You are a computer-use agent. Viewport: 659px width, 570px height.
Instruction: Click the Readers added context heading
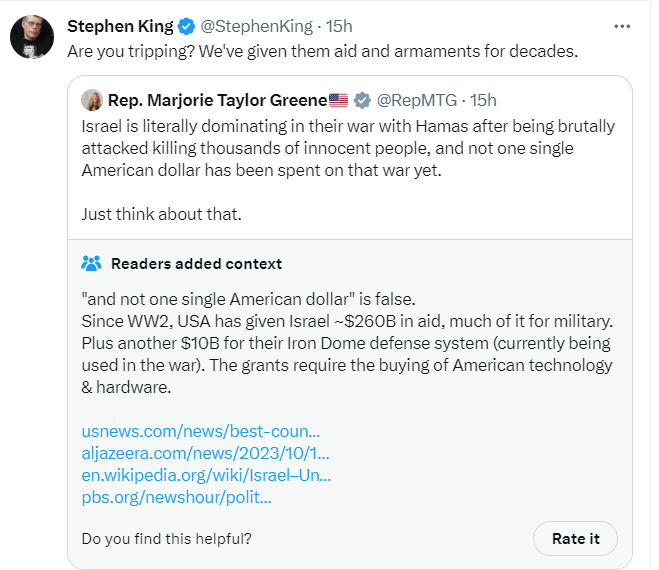(x=196, y=264)
